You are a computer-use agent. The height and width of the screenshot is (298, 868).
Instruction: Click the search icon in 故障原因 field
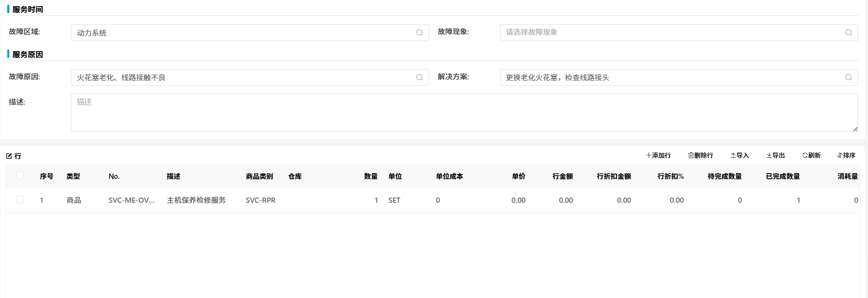click(419, 77)
